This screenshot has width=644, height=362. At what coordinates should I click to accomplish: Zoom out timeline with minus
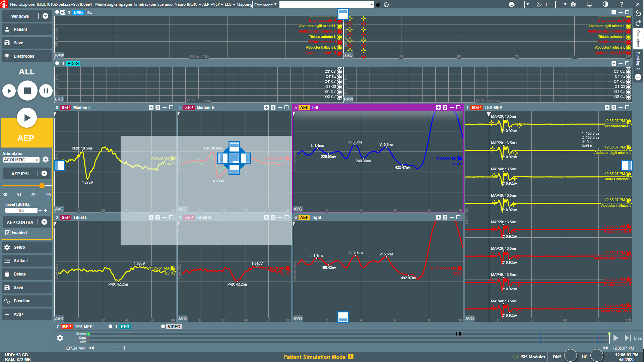116,348
